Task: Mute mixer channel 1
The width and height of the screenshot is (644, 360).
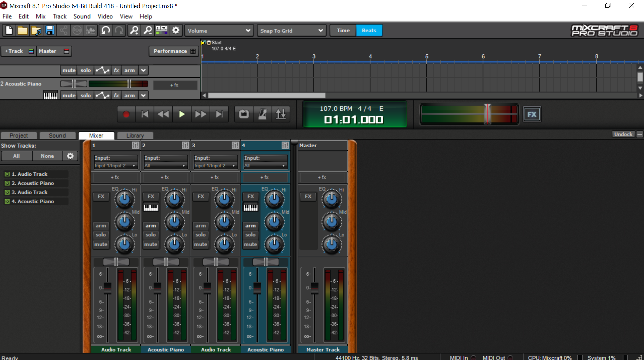Action: [101, 244]
